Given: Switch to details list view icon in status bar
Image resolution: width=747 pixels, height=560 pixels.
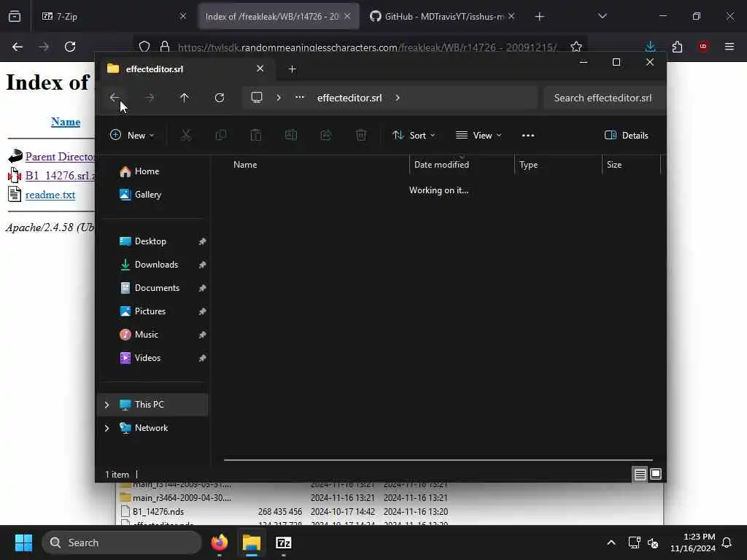Looking at the screenshot, I should [640, 474].
